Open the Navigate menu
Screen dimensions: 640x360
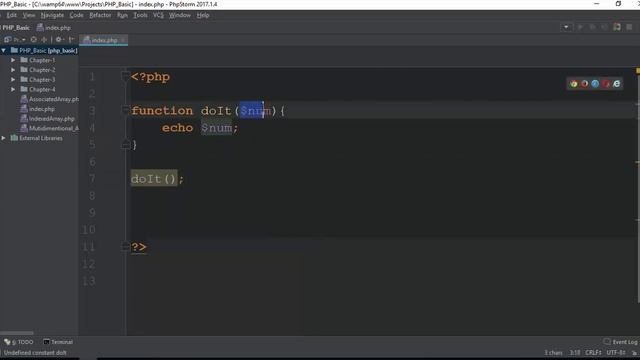coord(52,15)
